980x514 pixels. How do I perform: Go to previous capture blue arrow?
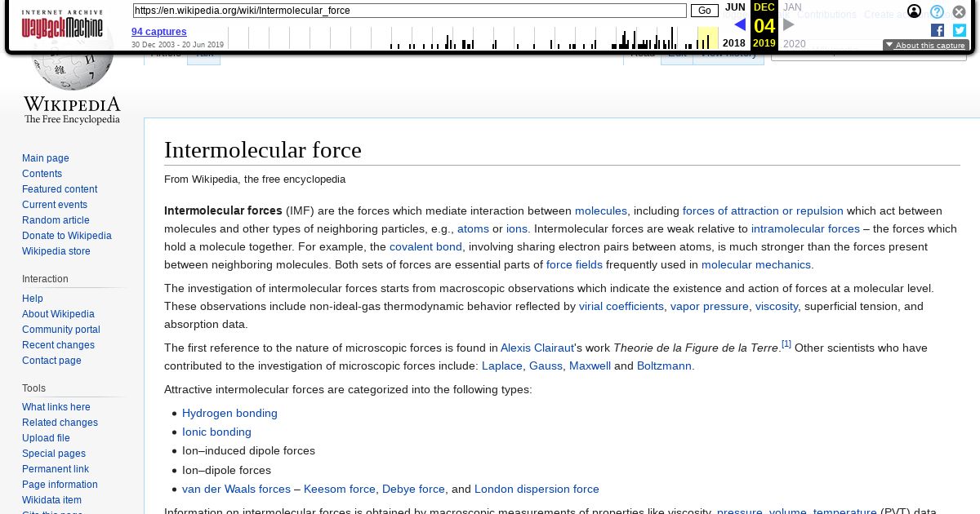tap(740, 25)
